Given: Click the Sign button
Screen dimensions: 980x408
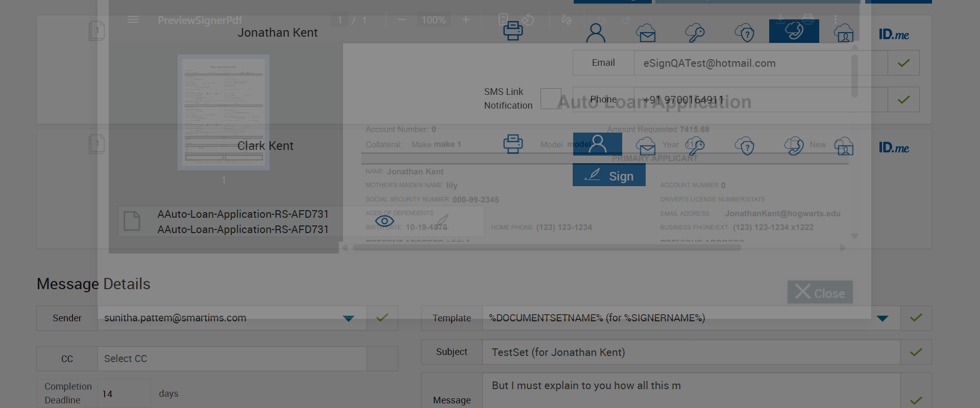Looking at the screenshot, I should tap(609, 175).
